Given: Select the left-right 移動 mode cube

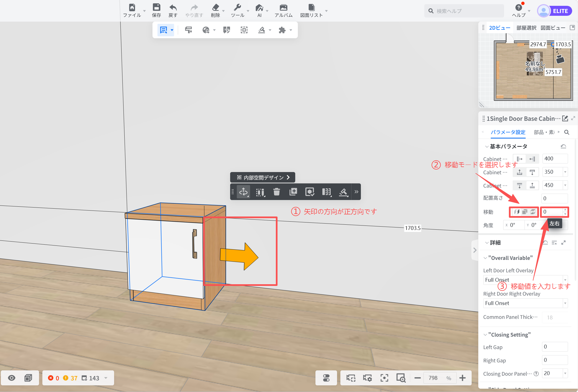Looking at the screenshot, I should point(517,212).
